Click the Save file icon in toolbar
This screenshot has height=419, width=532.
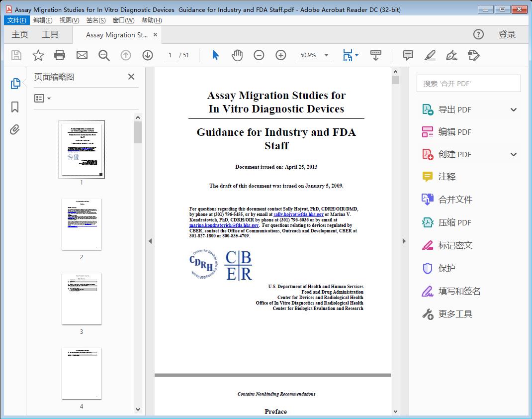click(16, 55)
